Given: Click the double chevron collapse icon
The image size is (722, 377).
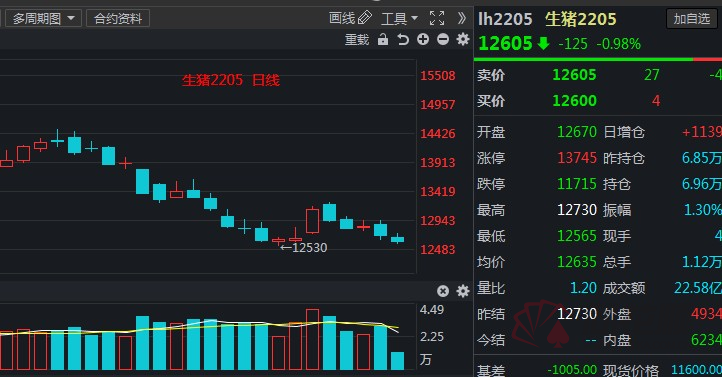Looking at the screenshot, I should [462, 18].
